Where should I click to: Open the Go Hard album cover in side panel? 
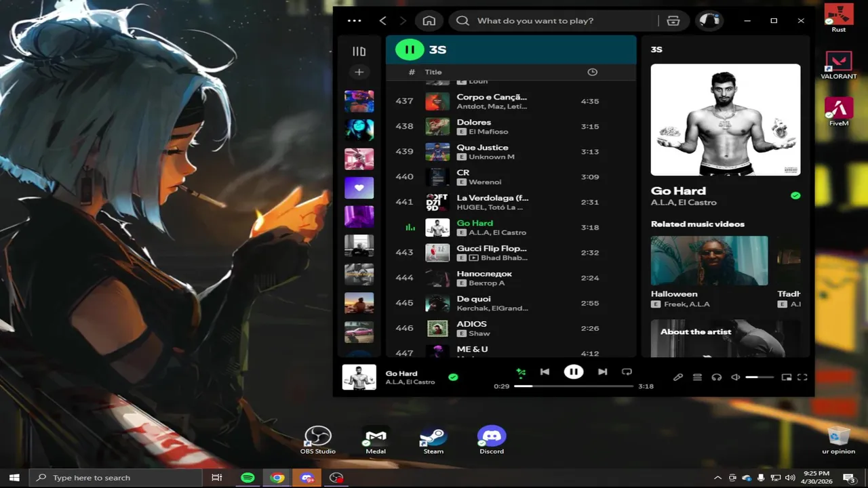tap(726, 120)
